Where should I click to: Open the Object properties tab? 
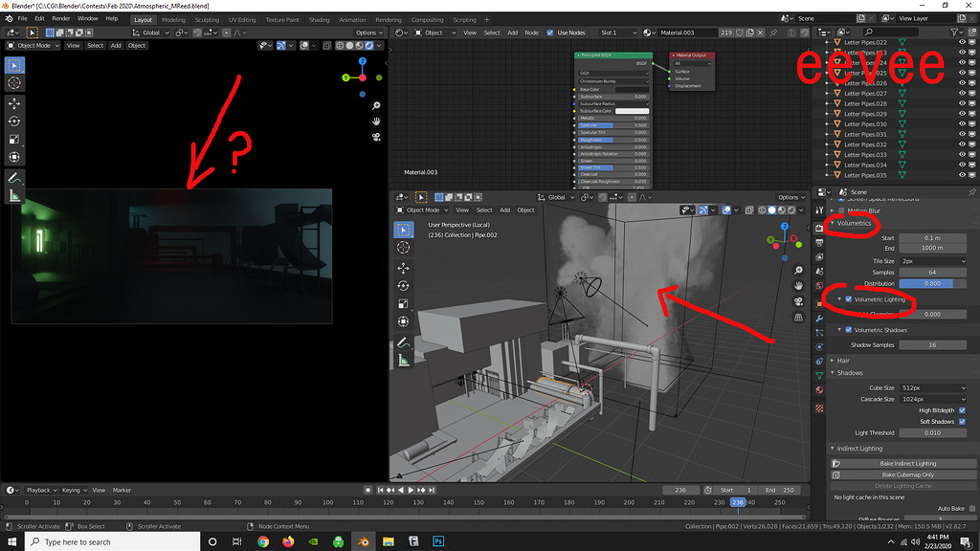click(x=819, y=303)
